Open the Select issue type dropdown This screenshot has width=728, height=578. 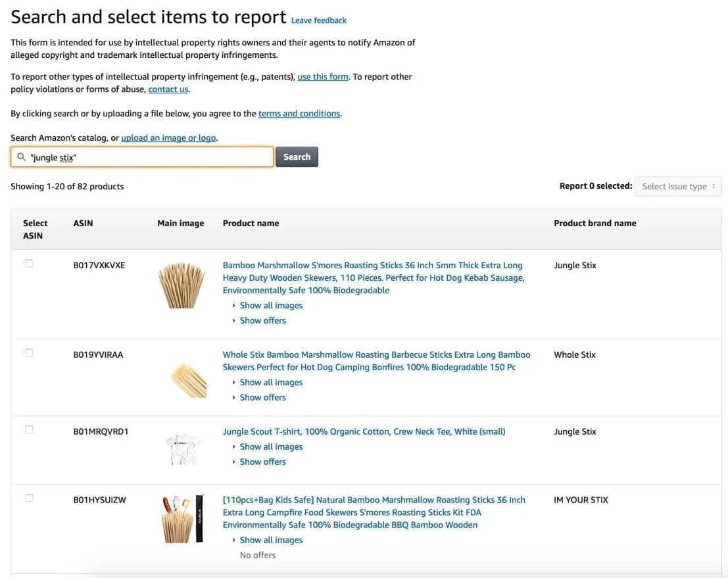pos(677,185)
